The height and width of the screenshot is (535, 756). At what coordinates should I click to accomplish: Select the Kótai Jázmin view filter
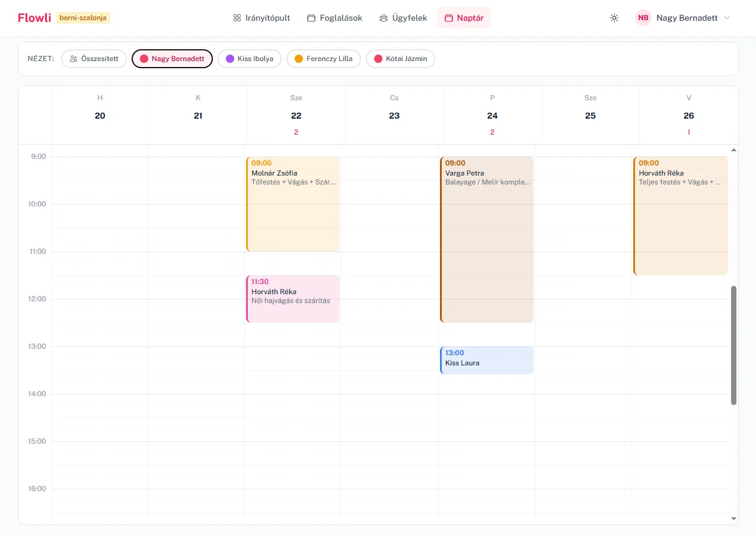tap(401, 59)
